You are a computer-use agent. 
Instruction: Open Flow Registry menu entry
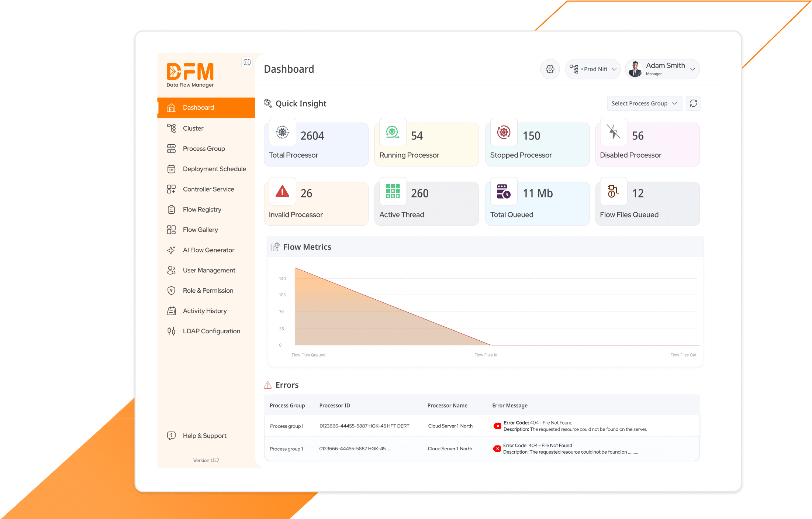click(x=202, y=209)
